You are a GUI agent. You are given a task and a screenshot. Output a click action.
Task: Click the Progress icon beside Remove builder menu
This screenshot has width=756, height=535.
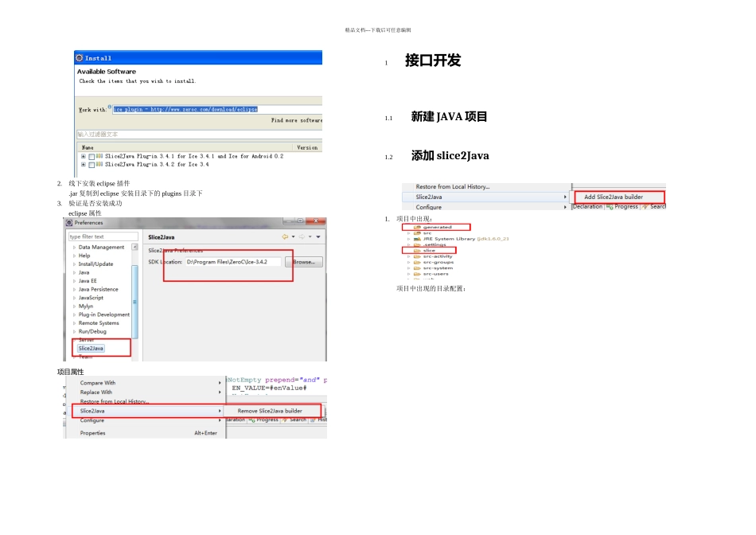(x=251, y=420)
